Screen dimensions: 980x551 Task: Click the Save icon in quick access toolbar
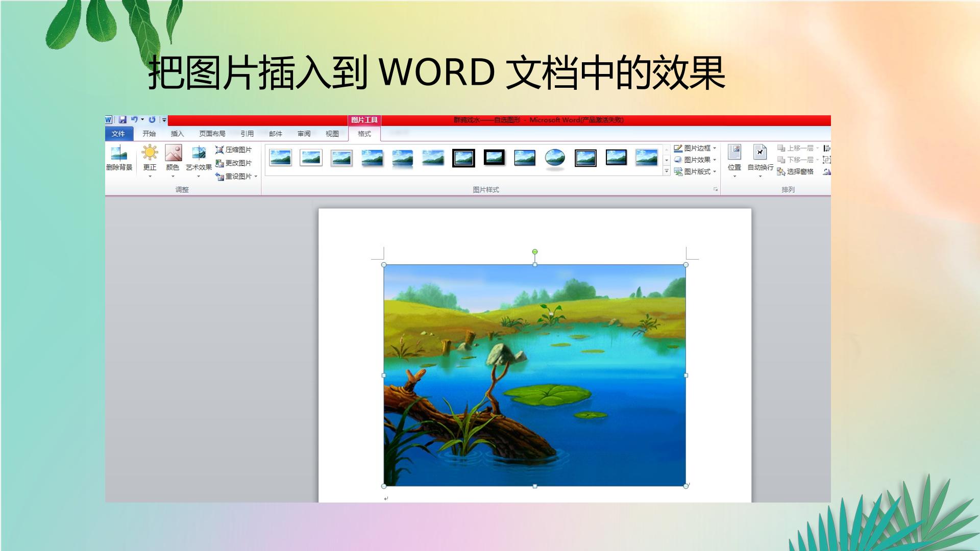[x=122, y=120]
